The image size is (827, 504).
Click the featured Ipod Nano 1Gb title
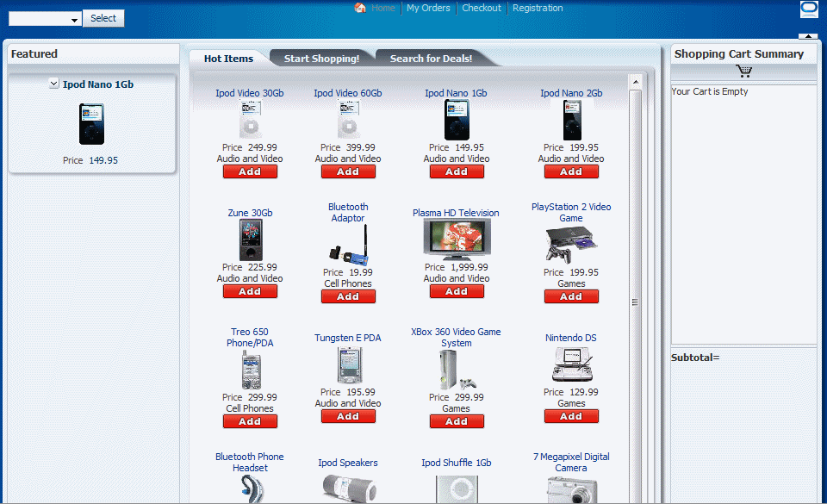[98, 84]
